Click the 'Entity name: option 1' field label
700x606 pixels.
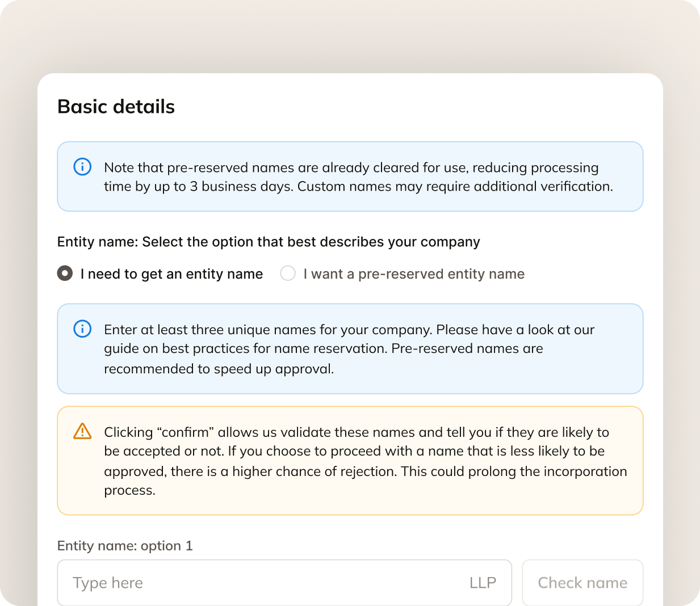(125, 546)
